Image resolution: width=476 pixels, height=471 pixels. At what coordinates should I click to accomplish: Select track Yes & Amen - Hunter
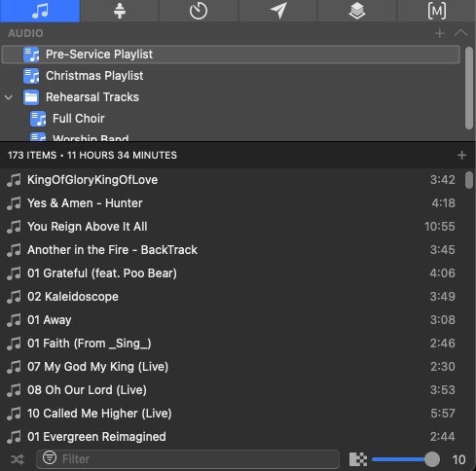click(x=231, y=203)
